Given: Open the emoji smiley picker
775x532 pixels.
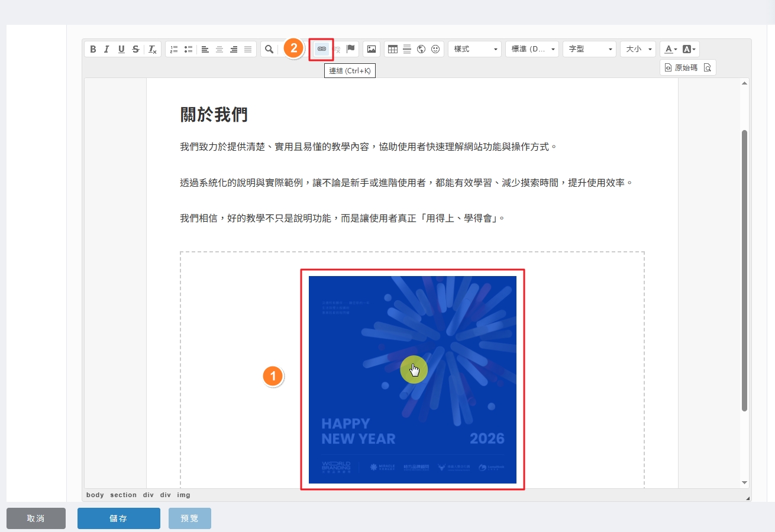Looking at the screenshot, I should tap(436, 49).
